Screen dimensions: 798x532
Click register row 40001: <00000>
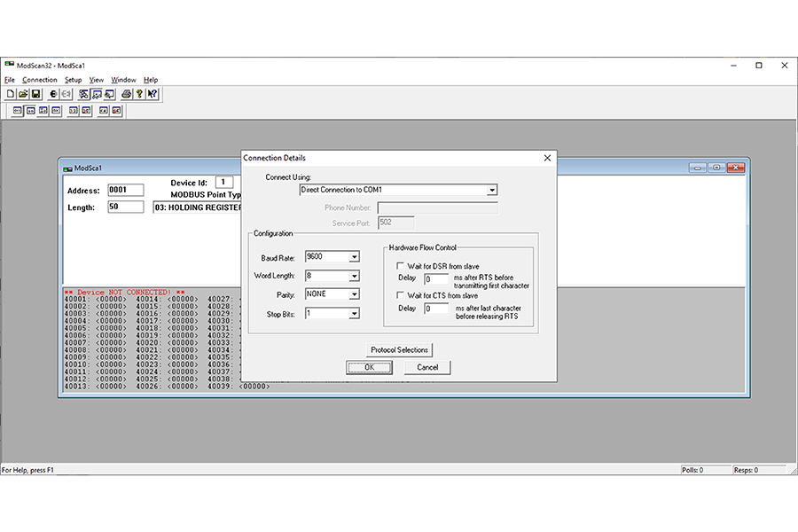click(95, 300)
